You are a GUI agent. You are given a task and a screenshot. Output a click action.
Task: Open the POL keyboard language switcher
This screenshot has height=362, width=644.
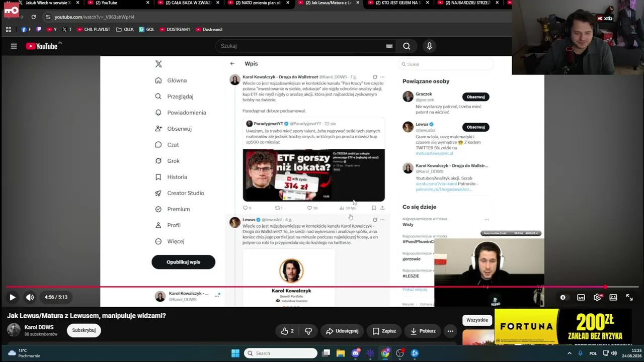(x=593, y=353)
